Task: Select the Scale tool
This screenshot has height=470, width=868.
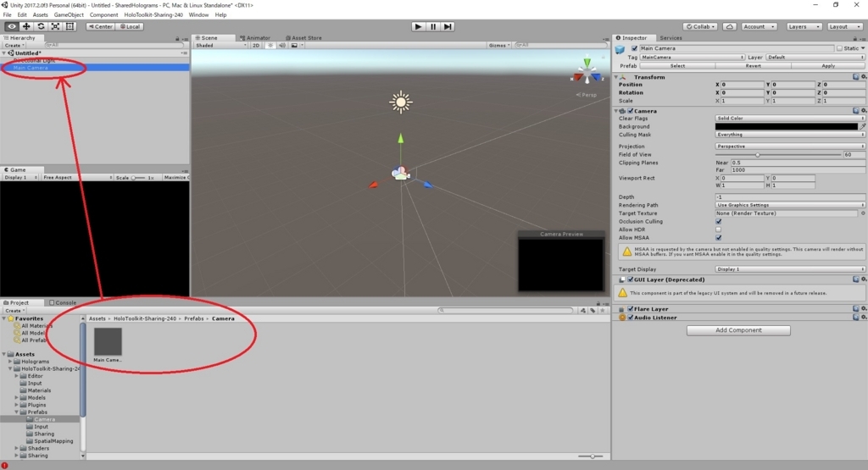Action: 55,26
